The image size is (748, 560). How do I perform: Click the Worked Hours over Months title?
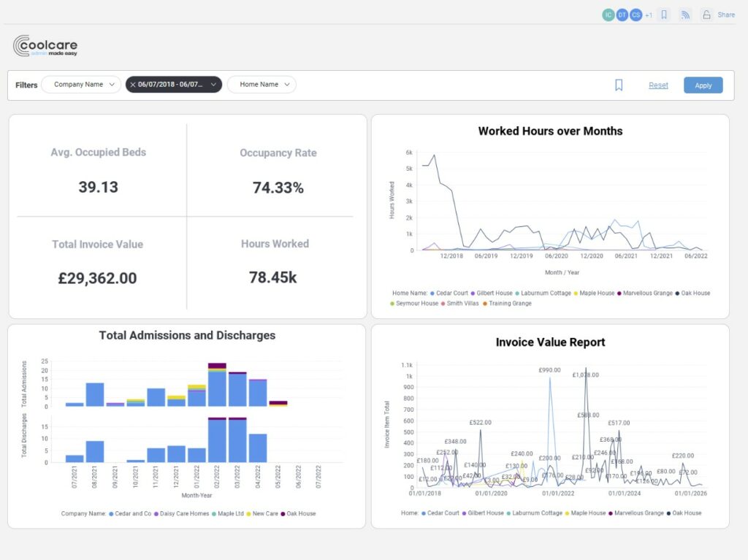550,131
